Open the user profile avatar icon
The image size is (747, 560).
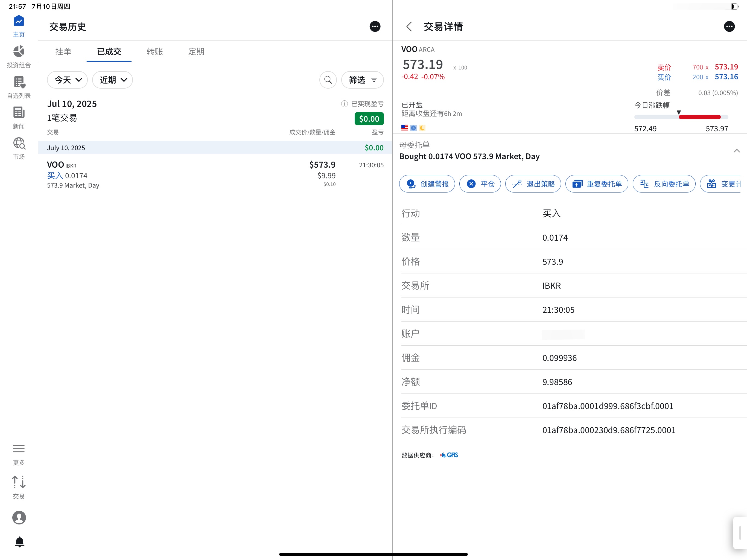pos(19,517)
